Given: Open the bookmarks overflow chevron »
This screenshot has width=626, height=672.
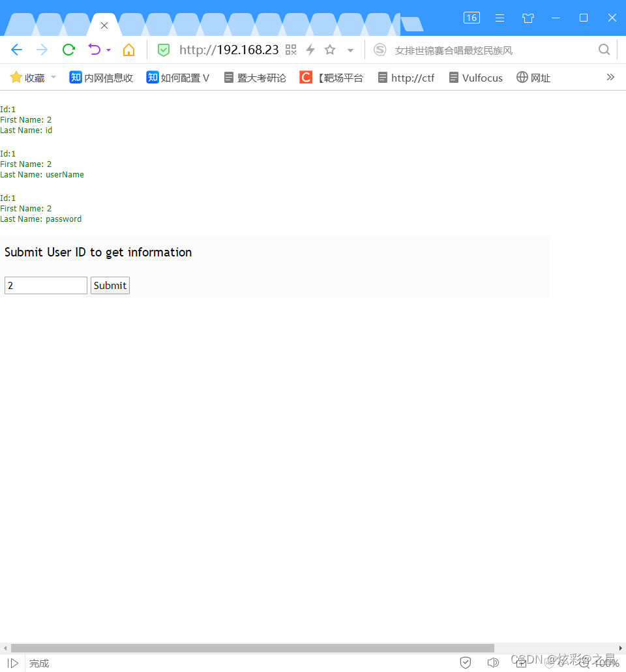Looking at the screenshot, I should [610, 77].
